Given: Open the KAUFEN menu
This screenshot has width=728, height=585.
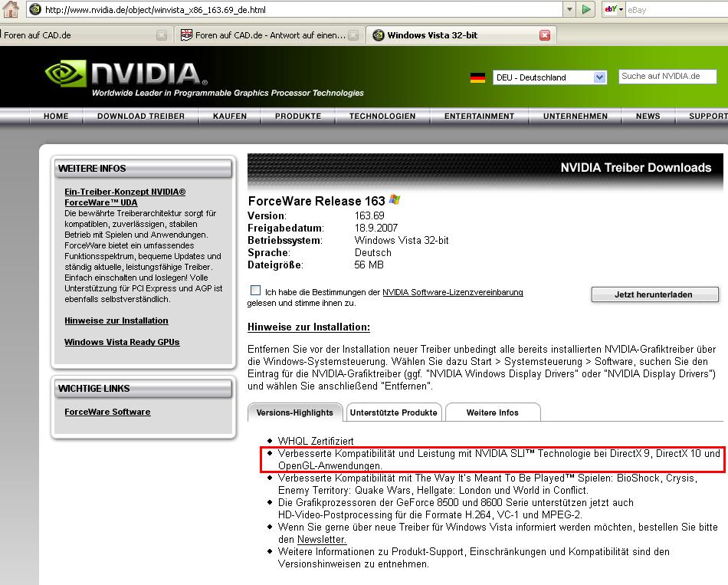Looking at the screenshot, I should click(x=230, y=117).
